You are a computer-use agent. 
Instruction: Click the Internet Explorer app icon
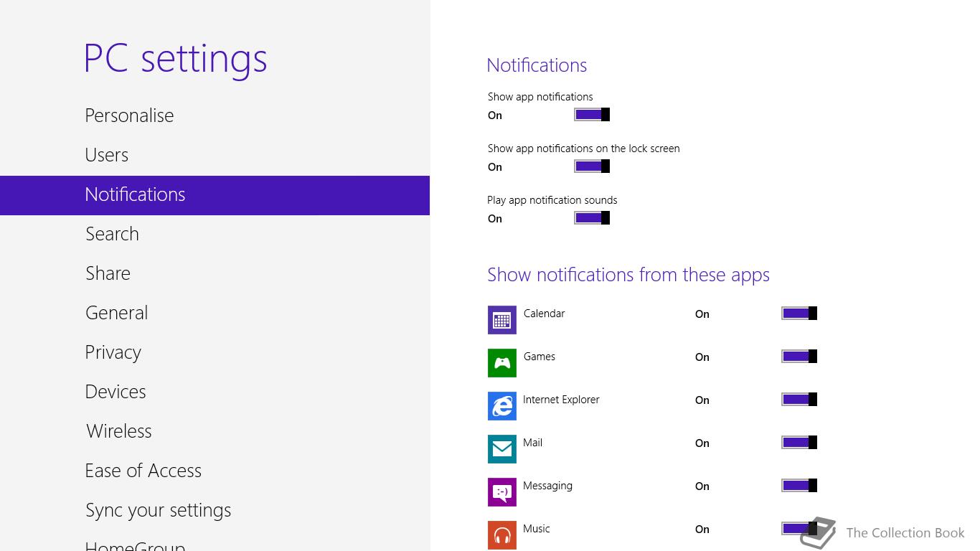pyautogui.click(x=502, y=406)
